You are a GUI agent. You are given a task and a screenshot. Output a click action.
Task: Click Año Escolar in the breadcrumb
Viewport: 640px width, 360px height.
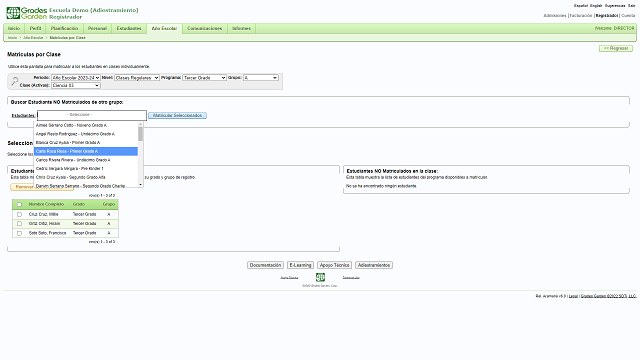[x=33, y=38]
